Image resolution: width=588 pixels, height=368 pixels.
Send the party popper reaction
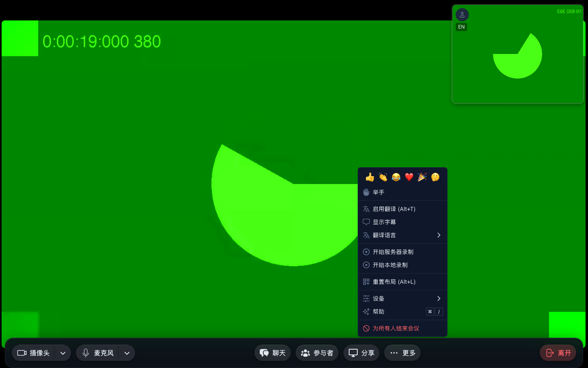[x=422, y=177]
